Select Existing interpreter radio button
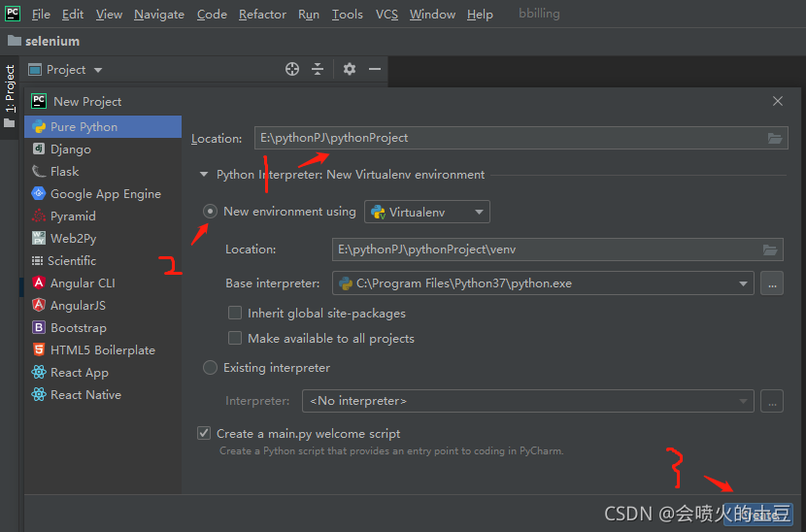This screenshot has width=806, height=532. tap(210, 368)
